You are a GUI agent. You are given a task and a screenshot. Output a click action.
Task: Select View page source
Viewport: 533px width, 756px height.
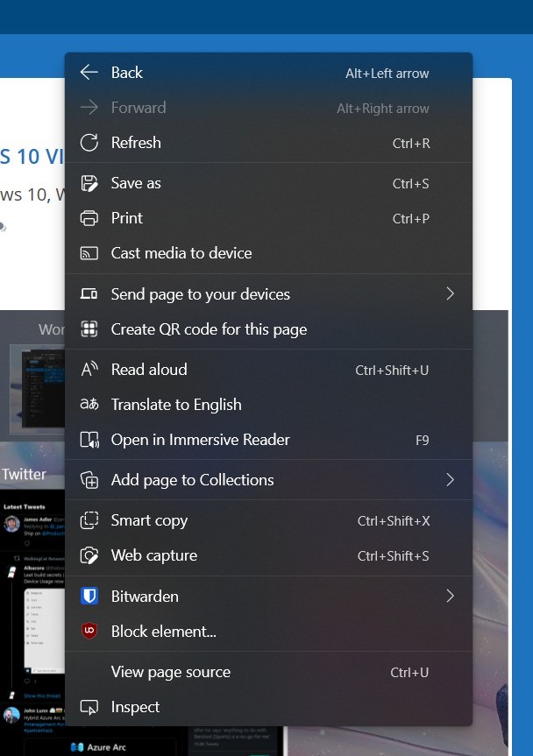[171, 672]
